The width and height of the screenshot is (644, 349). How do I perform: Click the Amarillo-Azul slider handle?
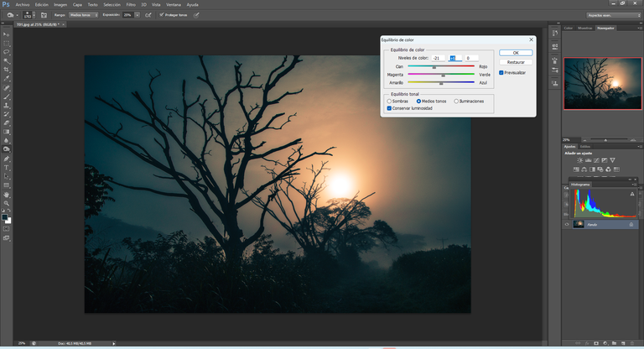coord(441,83)
